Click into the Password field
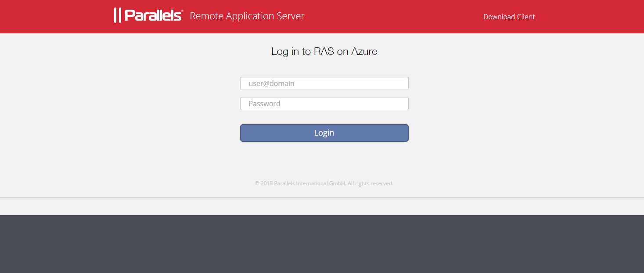Screen dimensions: 644x273 pyautogui.click(x=324, y=104)
